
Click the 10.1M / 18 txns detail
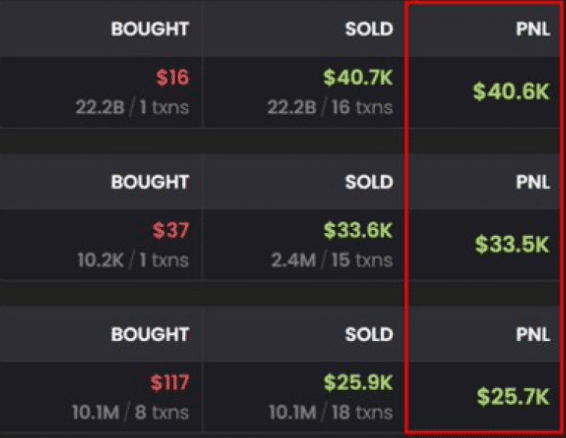pos(331,412)
